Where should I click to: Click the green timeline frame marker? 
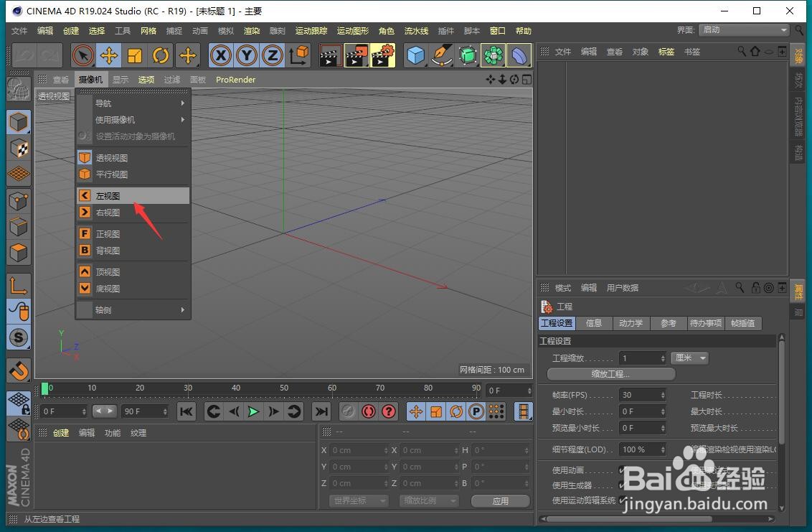44,388
